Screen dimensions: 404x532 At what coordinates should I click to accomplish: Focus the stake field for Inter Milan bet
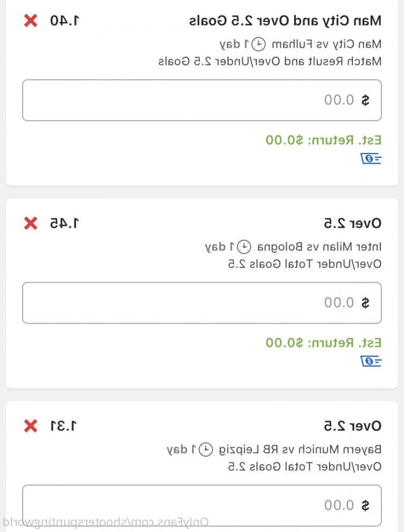click(x=202, y=302)
